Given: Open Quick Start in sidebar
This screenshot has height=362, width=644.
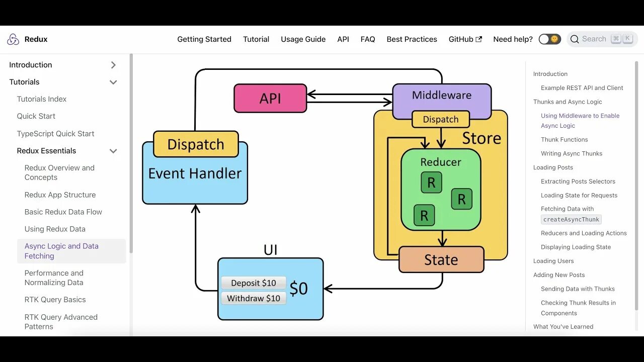Looking at the screenshot, I should (x=36, y=116).
